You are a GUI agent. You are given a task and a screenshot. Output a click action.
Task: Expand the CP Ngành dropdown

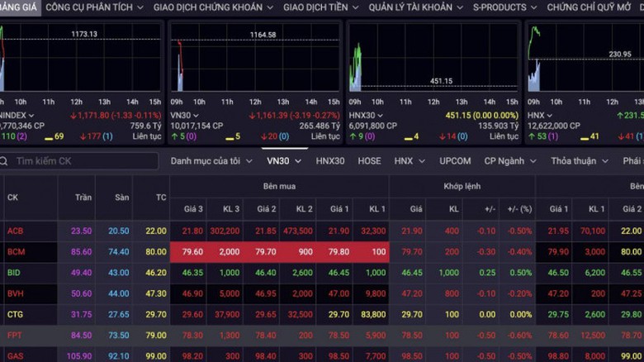coord(509,161)
